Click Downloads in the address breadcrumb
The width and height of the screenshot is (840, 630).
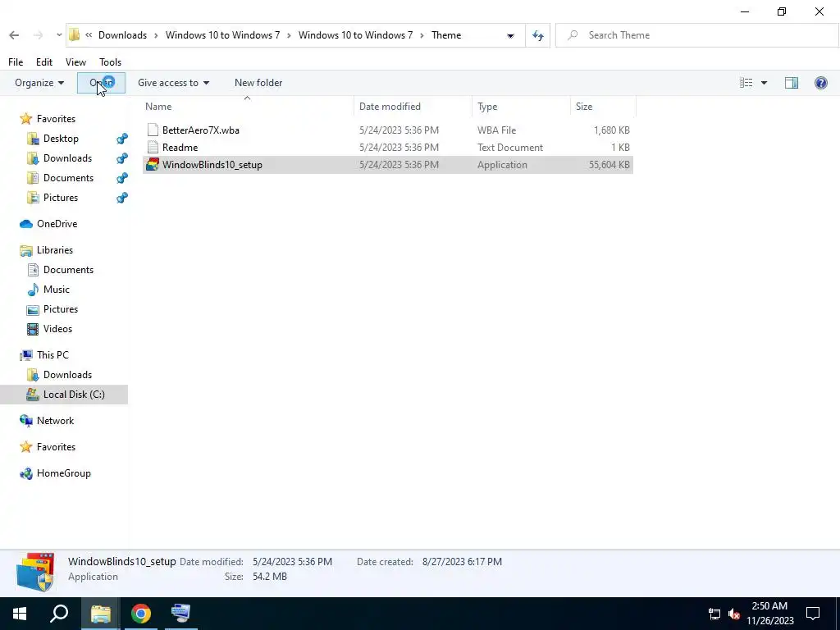pyautogui.click(x=122, y=35)
